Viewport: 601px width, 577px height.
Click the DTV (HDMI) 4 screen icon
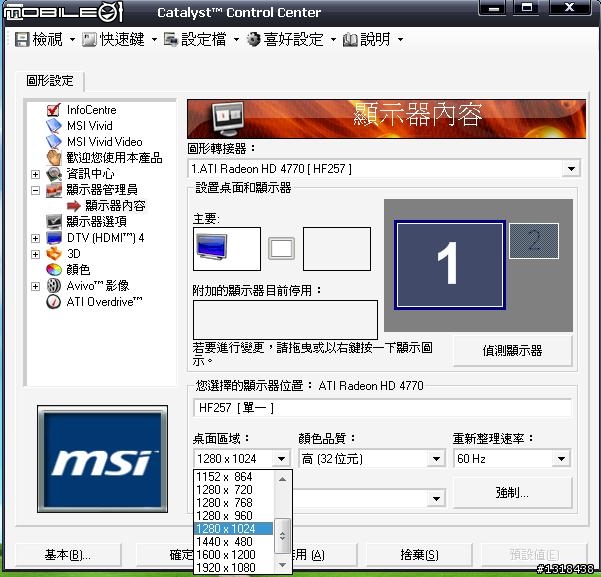[53, 238]
